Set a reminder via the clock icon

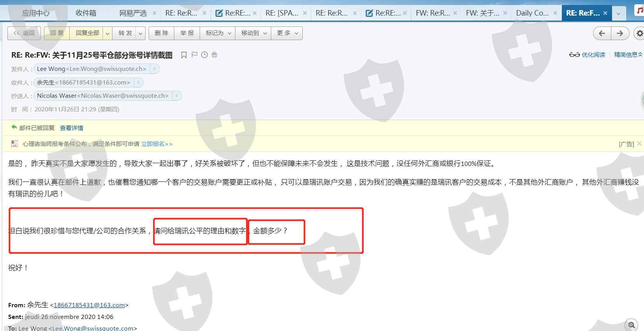205,55
